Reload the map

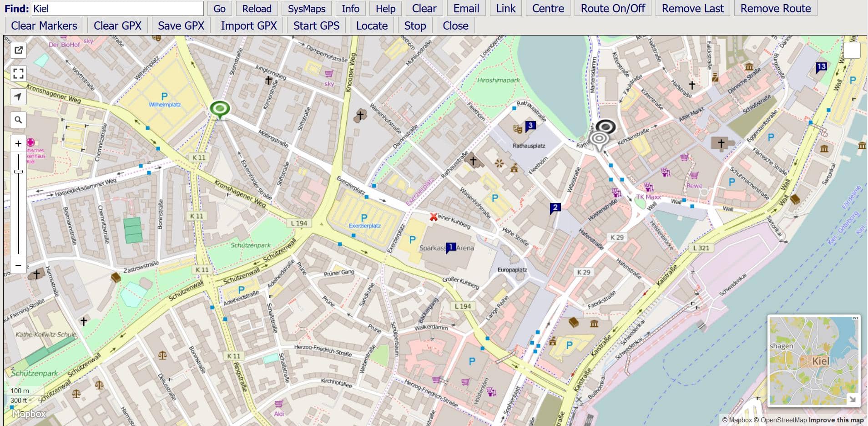pyautogui.click(x=257, y=9)
